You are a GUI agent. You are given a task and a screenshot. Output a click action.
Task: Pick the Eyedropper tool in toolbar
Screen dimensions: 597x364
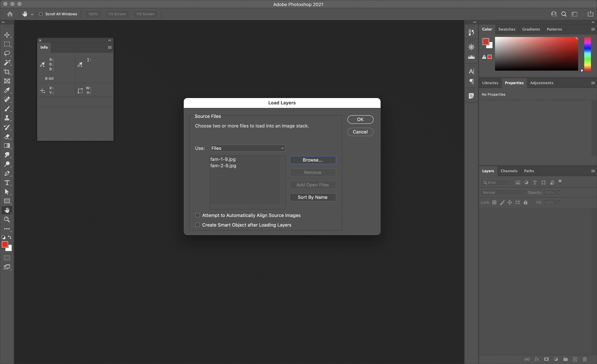coord(7,90)
